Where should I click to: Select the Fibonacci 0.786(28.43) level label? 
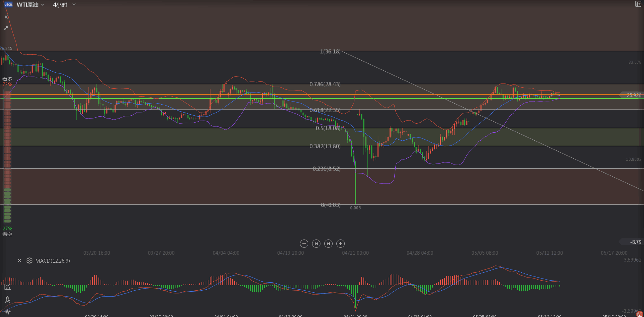click(x=325, y=84)
